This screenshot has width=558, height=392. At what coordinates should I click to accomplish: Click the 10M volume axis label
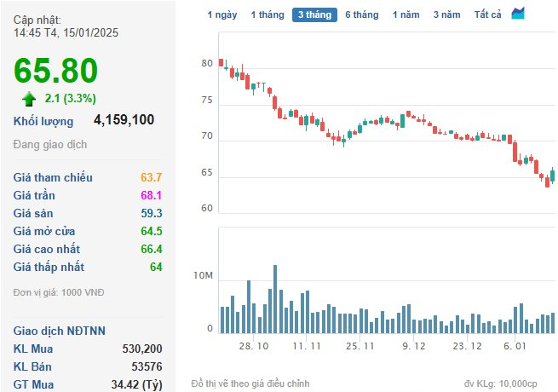[203, 275]
